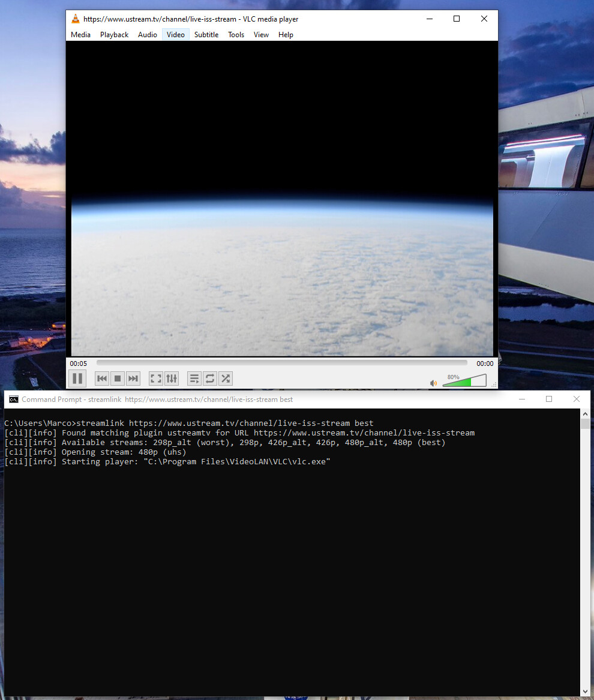Open the Playback menu
Screen dimensions: 594x700
[x=114, y=35]
